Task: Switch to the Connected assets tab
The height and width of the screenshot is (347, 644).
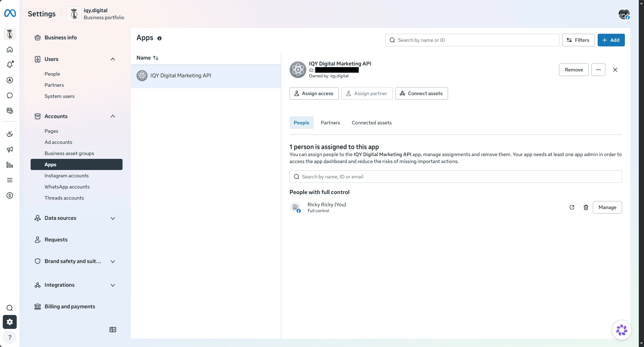Action: (371, 123)
